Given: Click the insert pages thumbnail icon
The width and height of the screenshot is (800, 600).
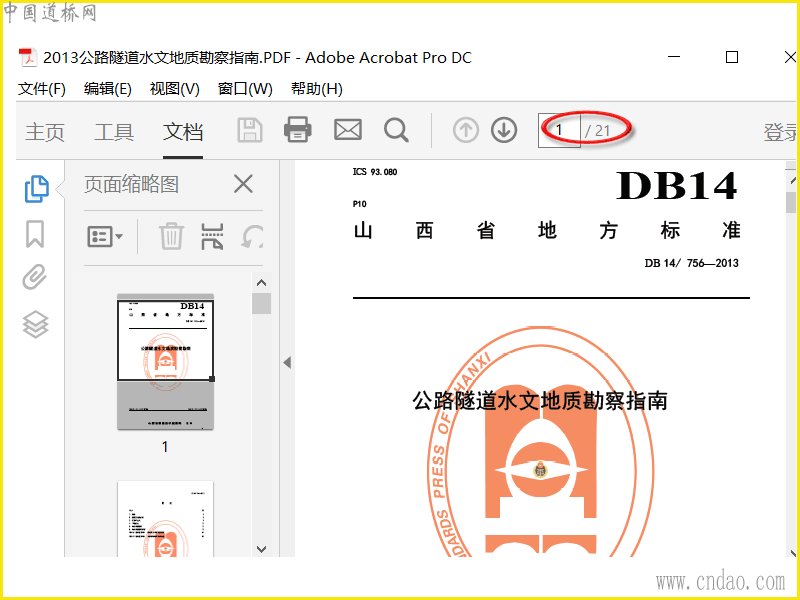Looking at the screenshot, I should pyautogui.click(x=212, y=236).
